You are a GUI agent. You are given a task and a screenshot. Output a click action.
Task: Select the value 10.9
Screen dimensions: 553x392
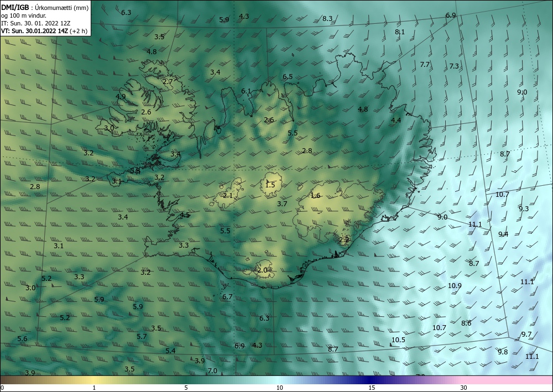[x=455, y=286]
